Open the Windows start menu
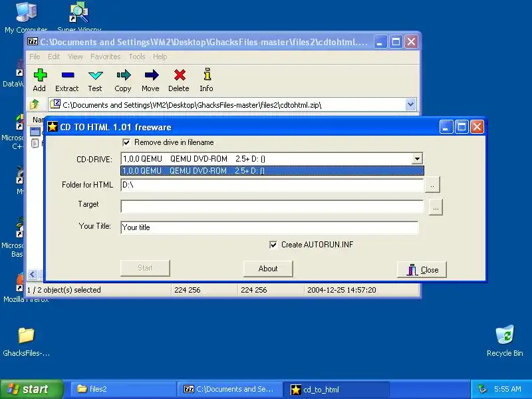 click(x=32, y=389)
